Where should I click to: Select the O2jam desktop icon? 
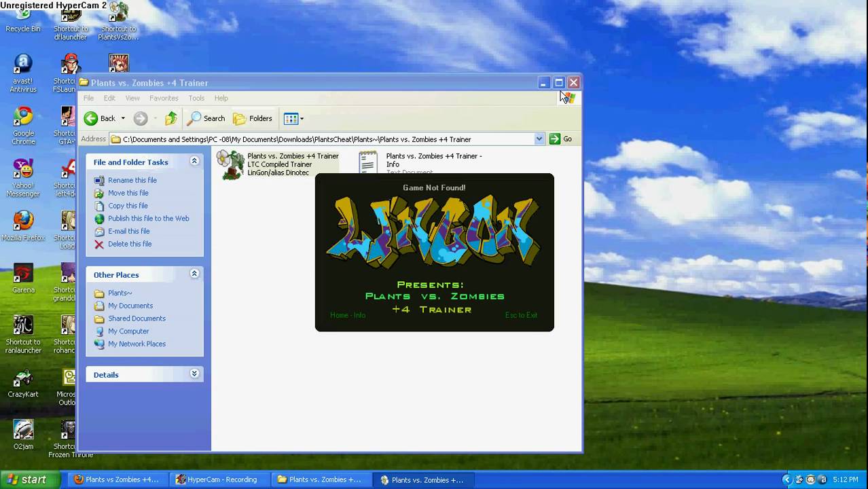pos(23,435)
